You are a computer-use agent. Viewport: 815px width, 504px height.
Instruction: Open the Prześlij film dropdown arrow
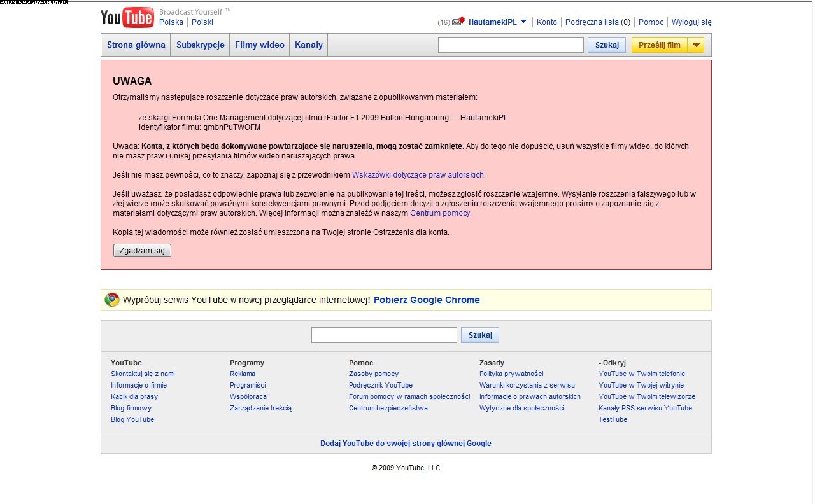pyautogui.click(x=696, y=45)
